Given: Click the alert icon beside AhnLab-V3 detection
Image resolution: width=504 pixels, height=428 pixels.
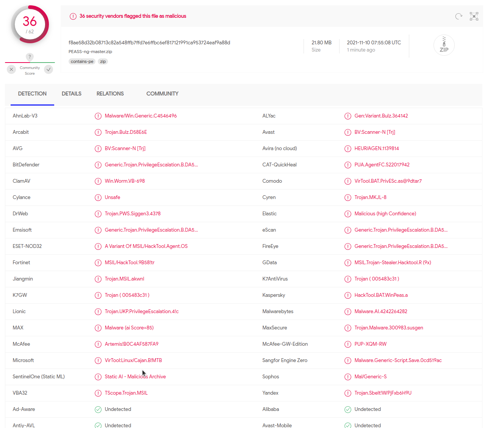Looking at the screenshot, I should 98,116.
